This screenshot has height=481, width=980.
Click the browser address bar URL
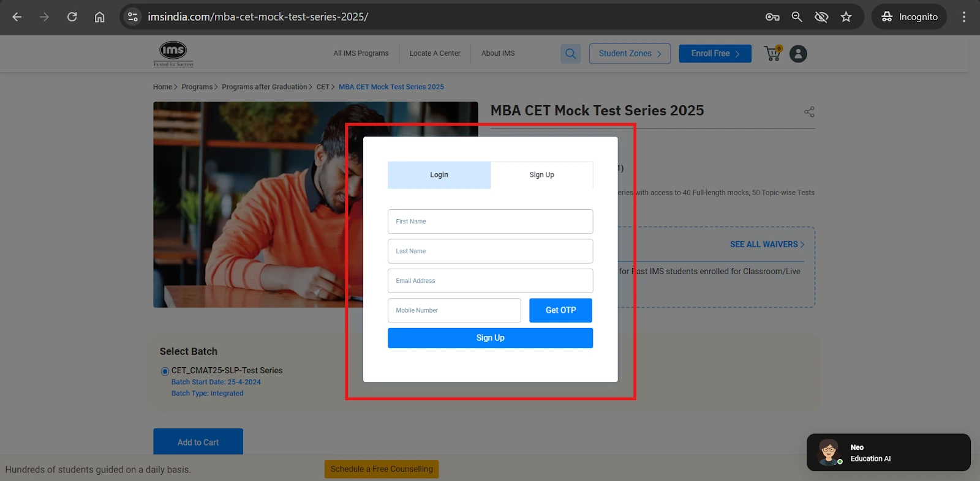pos(258,17)
